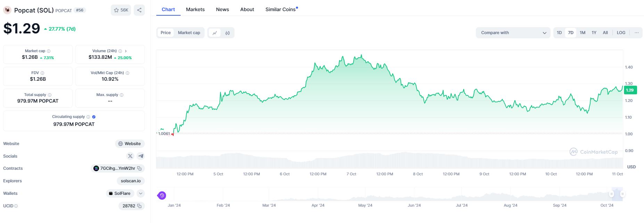Click the #56 rank badge
The image size is (644, 223).
pyautogui.click(x=80, y=10)
